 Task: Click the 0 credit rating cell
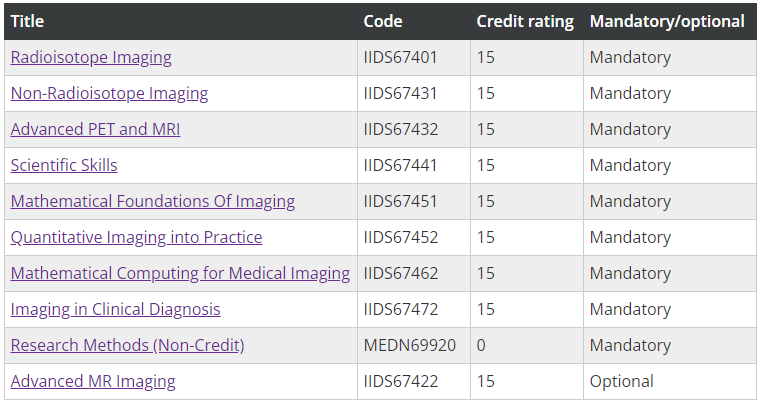(481, 346)
